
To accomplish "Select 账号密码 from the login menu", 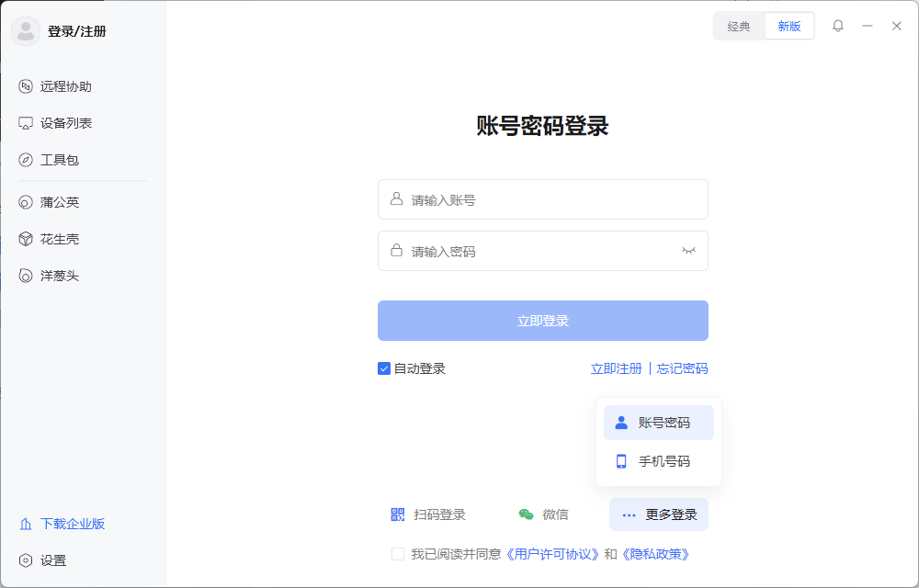I will [658, 422].
